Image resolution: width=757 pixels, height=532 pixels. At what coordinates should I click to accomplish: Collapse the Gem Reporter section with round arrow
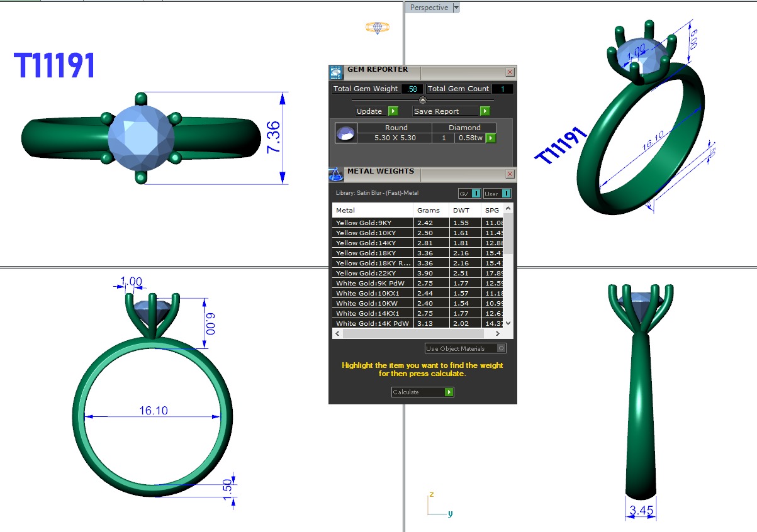click(x=423, y=100)
